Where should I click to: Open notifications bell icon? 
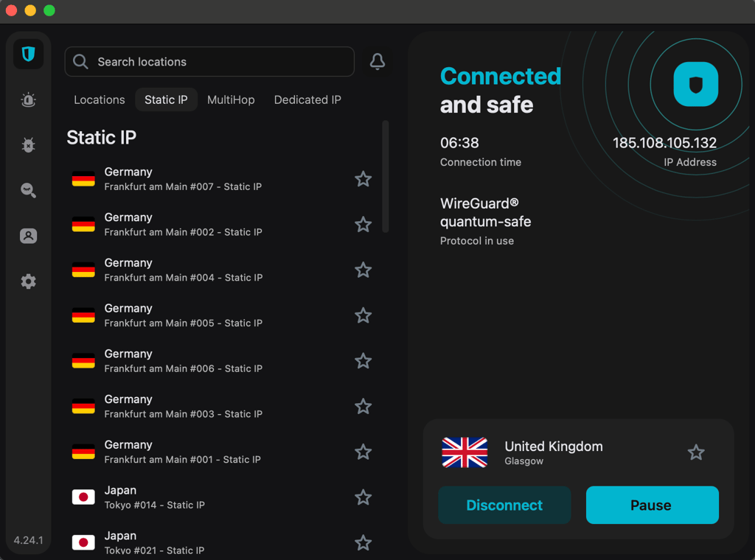click(377, 62)
